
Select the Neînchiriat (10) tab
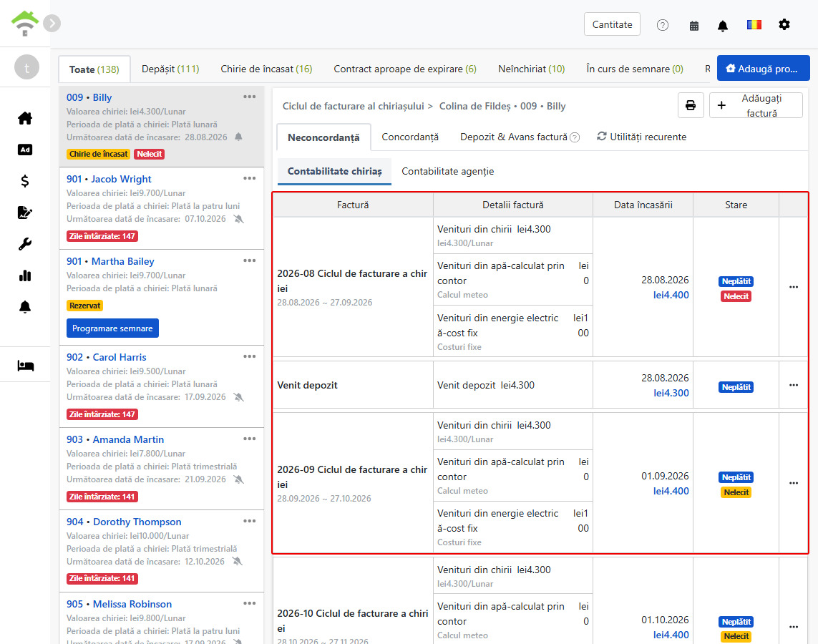click(531, 69)
